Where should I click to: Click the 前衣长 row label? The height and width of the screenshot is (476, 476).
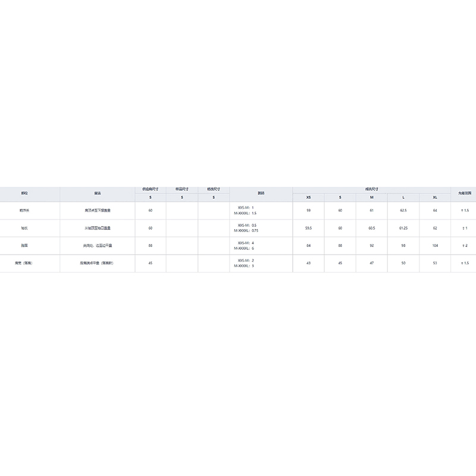pyautogui.click(x=24, y=211)
